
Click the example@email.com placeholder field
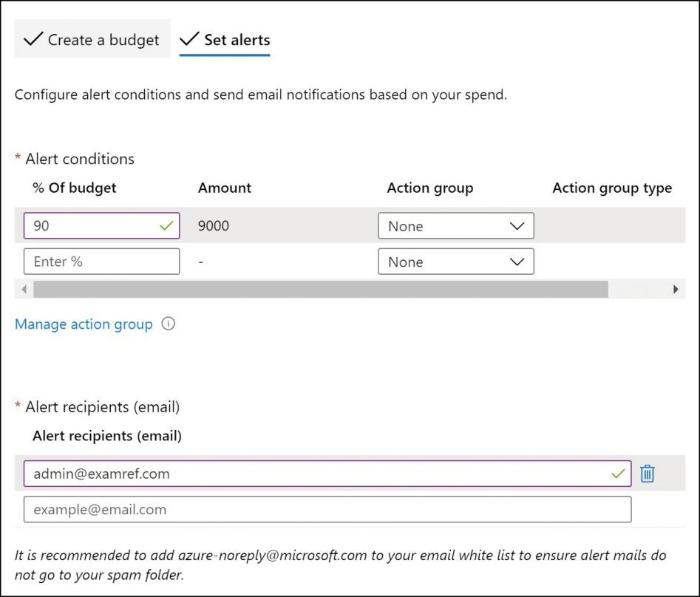(x=327, y=509)
